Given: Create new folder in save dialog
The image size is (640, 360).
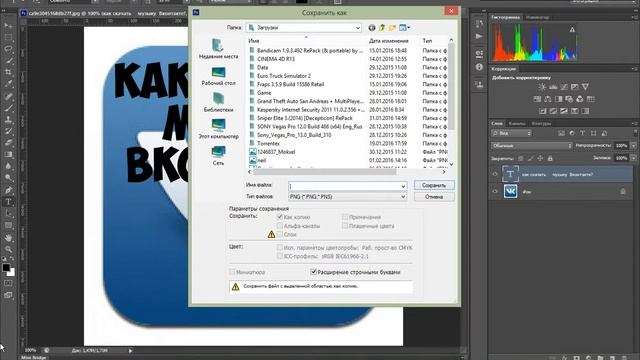Looking at the screenshot, I should point(392,28).
